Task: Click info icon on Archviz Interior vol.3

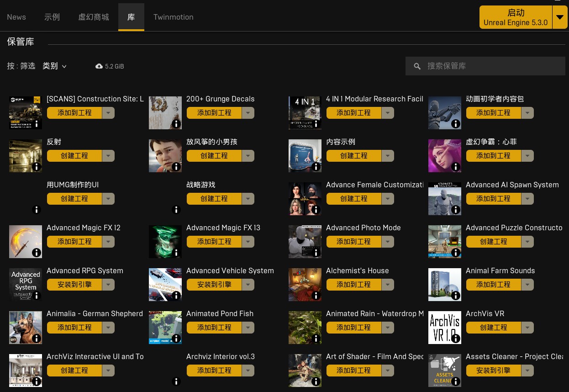Action: pos(176,381)
